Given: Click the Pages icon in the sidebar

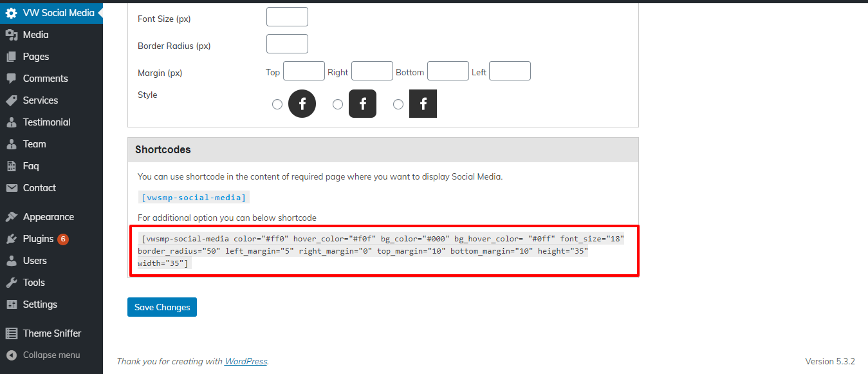Looking at the screenshot, I should [12, 57].
